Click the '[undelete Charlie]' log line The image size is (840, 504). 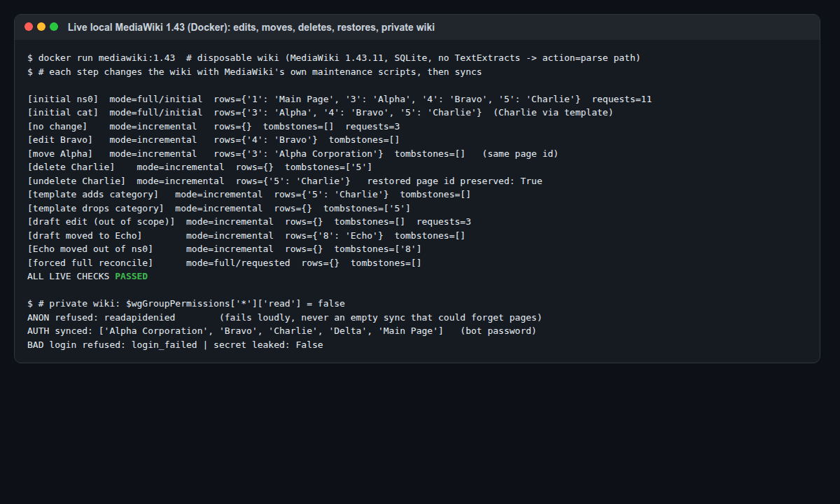285,181
